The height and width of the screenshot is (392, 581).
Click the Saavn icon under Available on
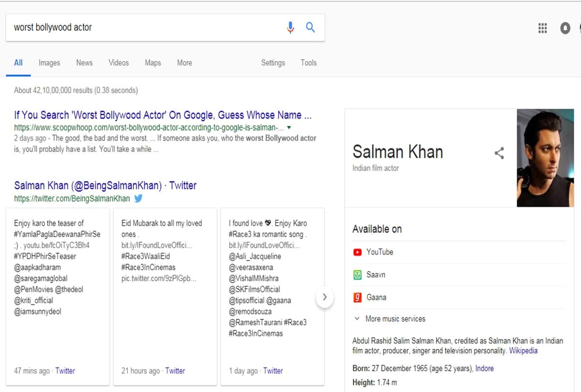(x=357, y=275)
